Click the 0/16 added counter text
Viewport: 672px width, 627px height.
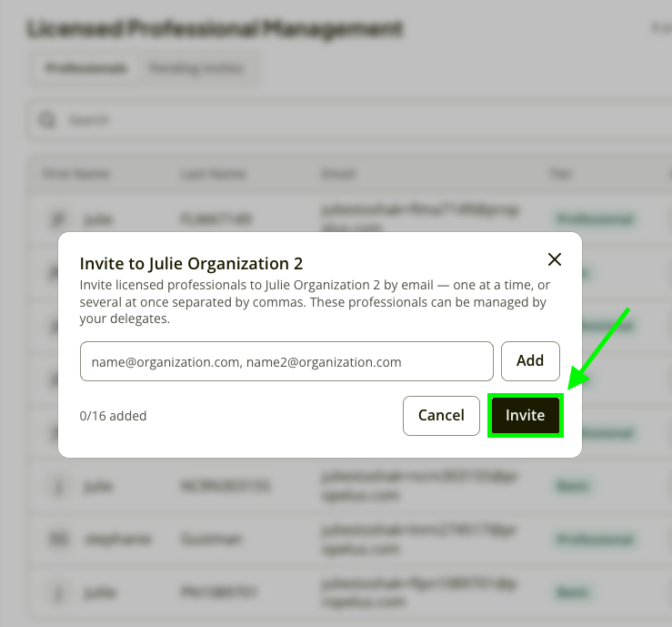tap(113, 416)
